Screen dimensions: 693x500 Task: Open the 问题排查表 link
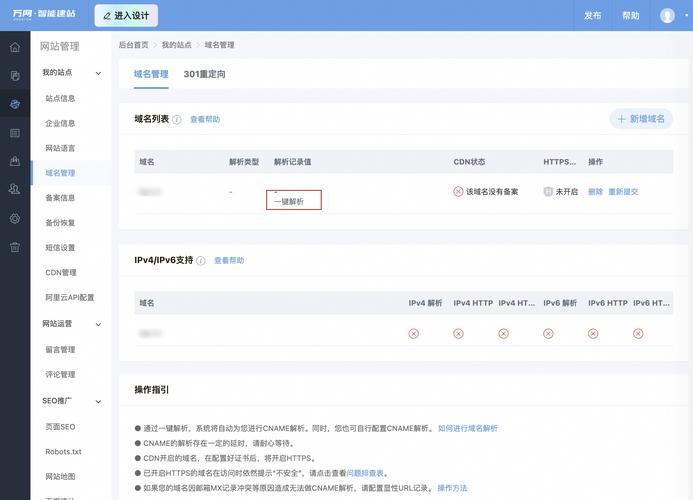pyautogui.click(x=365, y=473)
